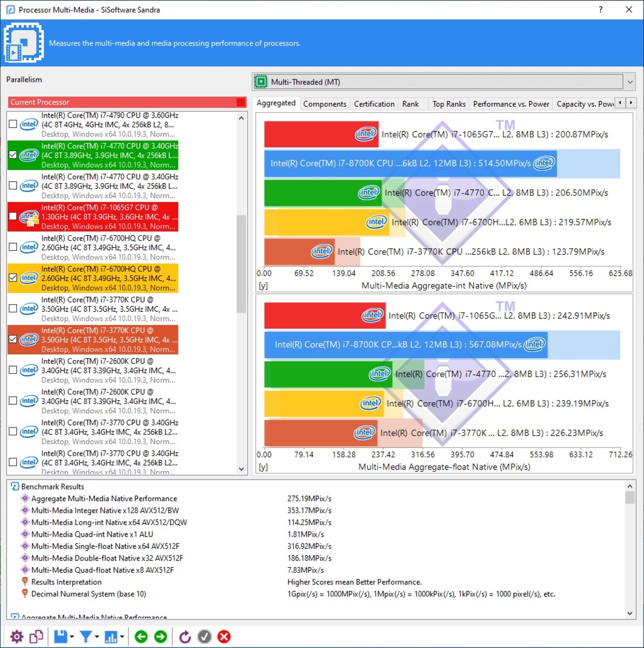Click the copy documents icon in the toolbar
This screenshot has height=648, width=644.
pos(37,636)
